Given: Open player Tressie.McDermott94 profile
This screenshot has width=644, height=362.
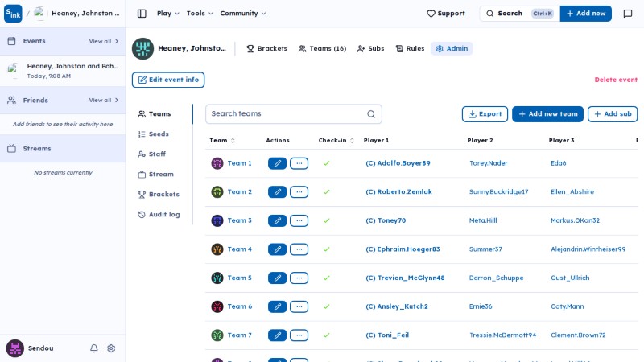Looking at the screenshot, I should [502, 335].
